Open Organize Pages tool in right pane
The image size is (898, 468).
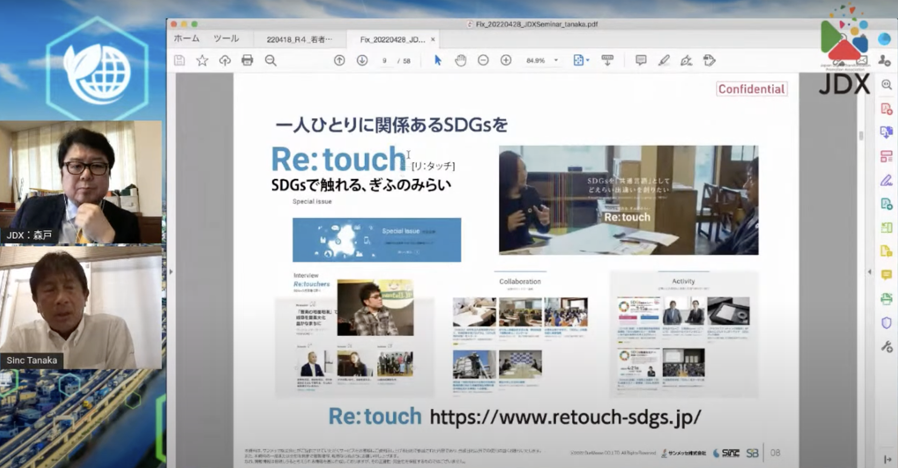coord(887,156)
